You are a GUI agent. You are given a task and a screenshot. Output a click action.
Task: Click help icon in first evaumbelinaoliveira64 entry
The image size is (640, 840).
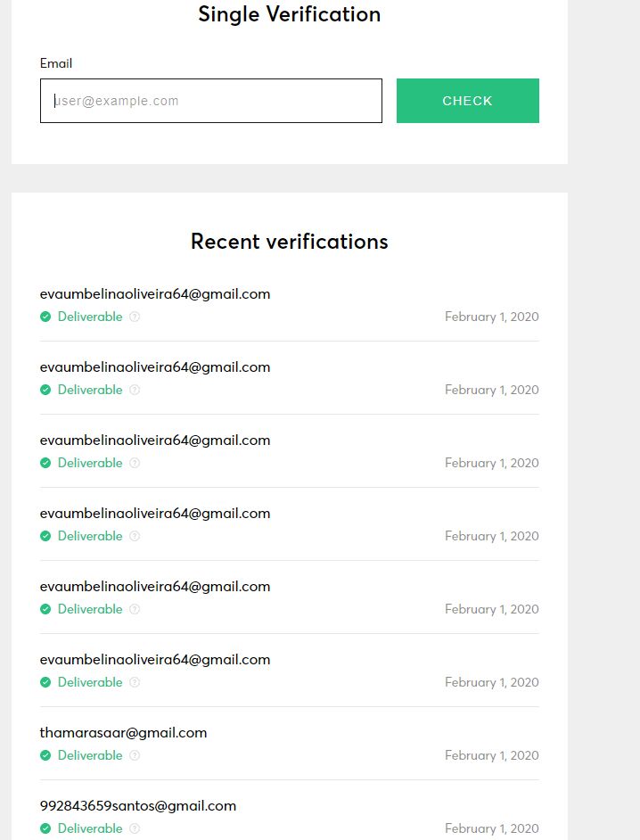tap(135, 317)
